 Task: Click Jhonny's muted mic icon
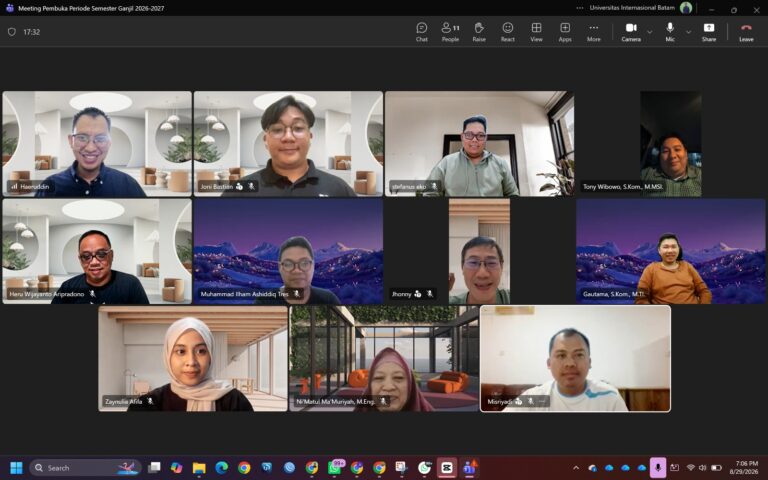[x=430, y=294]
